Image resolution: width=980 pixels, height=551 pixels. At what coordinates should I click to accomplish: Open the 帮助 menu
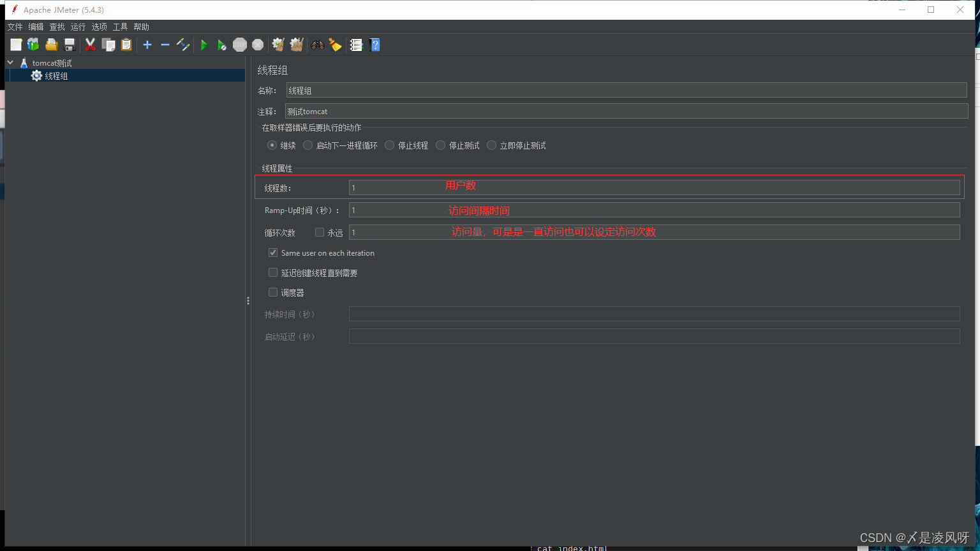141,27
